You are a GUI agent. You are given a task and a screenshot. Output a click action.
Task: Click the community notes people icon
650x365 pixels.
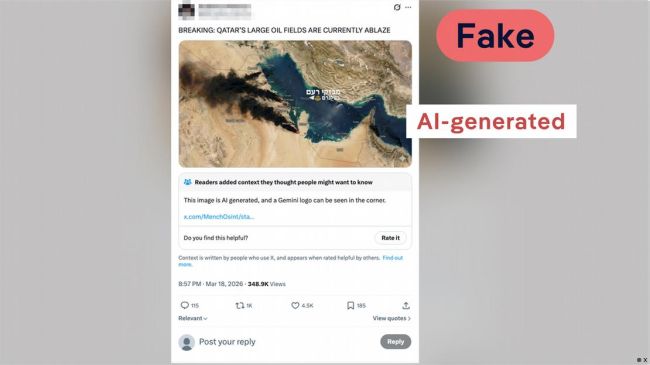tap(187, 182)
